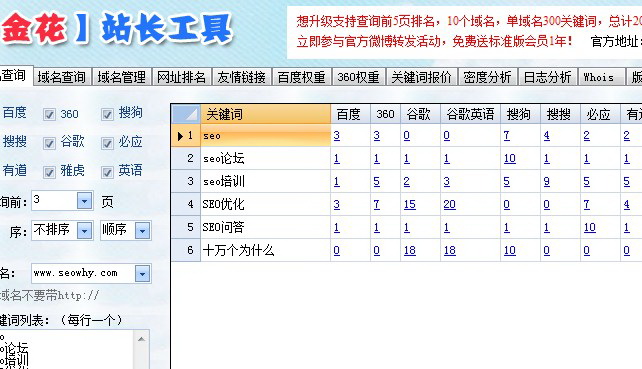This screenshot has height=369, width=642.
Task: Click the table select-all corner cell
Action: [x=186, y=114]
